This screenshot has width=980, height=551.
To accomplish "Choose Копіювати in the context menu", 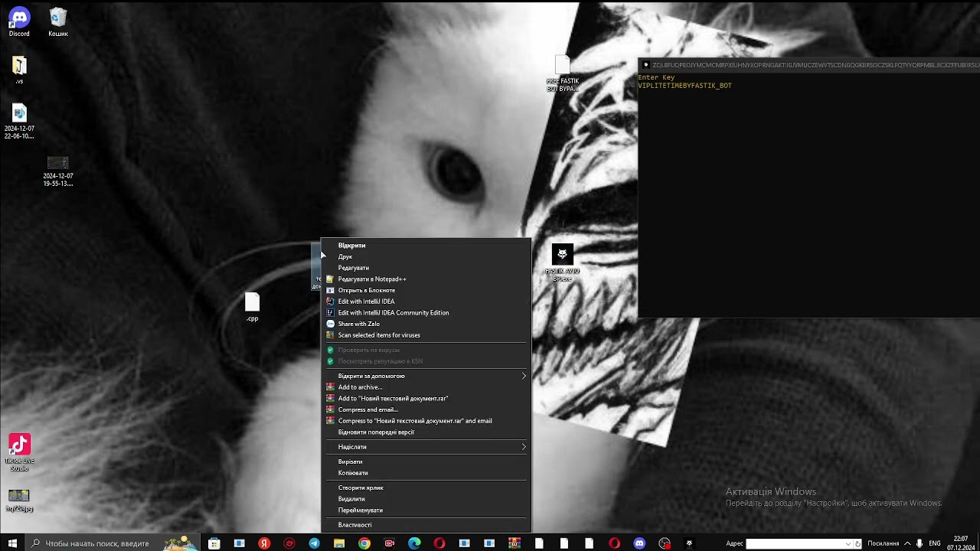I will tap(426, 473).
